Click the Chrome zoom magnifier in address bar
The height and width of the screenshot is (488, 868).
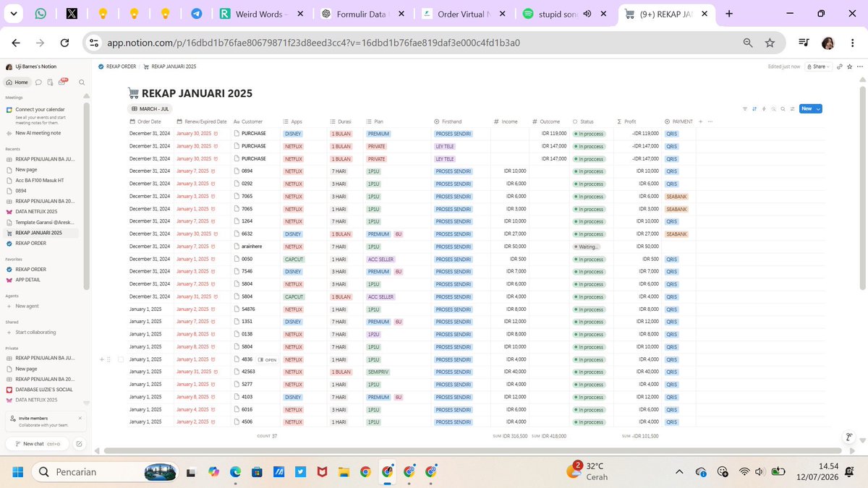pos(748,43)
